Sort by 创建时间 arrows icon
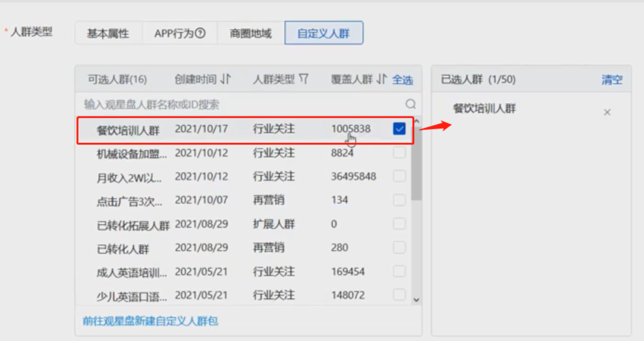The height and width of the screenshot is (341, 644). pyautogui.click(x=225, y=79)
